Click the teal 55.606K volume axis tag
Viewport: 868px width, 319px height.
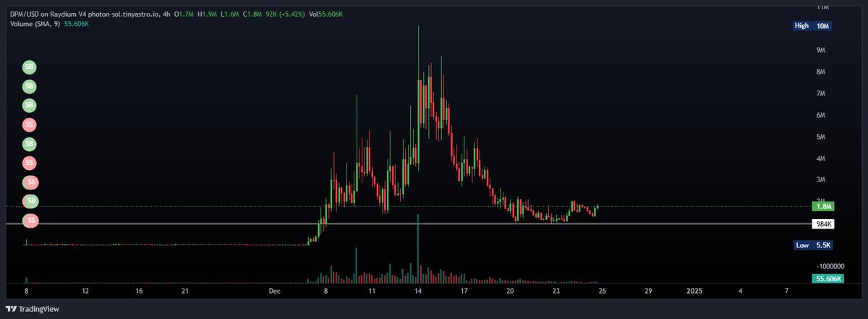point(827,278)
